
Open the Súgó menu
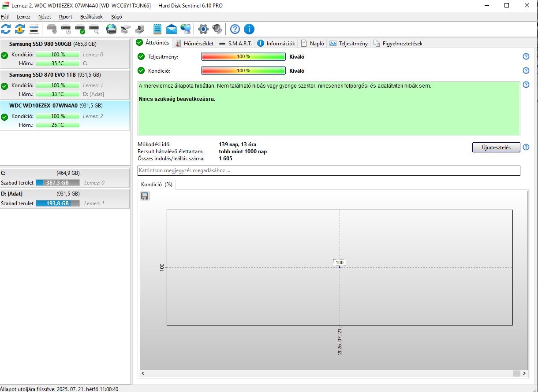(116, 17)
